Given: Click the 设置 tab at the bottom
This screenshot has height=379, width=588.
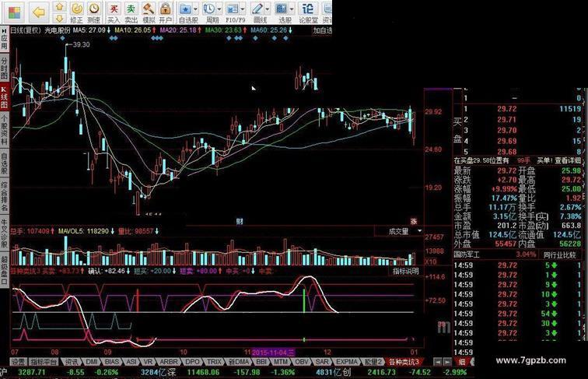Looking at the screenshot, I should (x=19, y=362).
